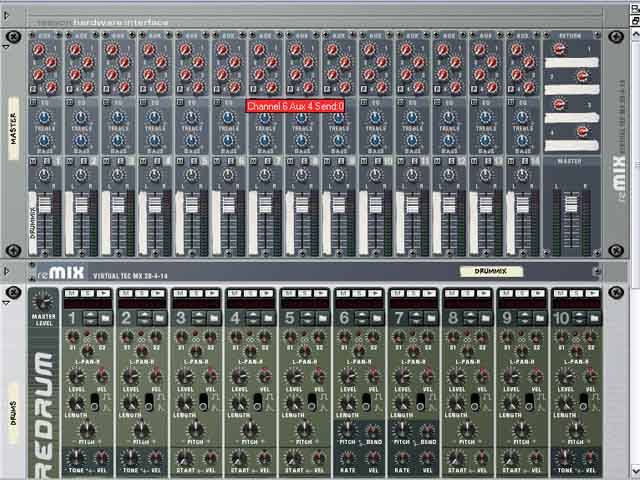640x480 pixels.
Task: Solo mixer channel 12
Action: coord(451,162)
